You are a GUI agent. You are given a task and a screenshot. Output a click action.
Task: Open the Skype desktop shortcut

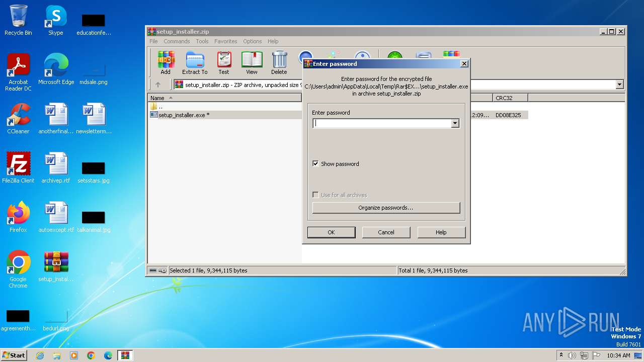click(56, 20)
